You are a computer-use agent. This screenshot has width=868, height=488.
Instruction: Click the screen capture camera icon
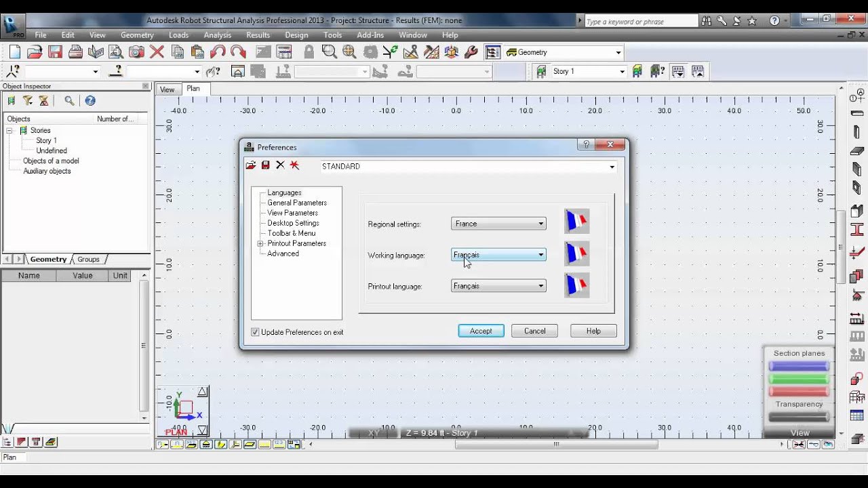click(136, 52)
